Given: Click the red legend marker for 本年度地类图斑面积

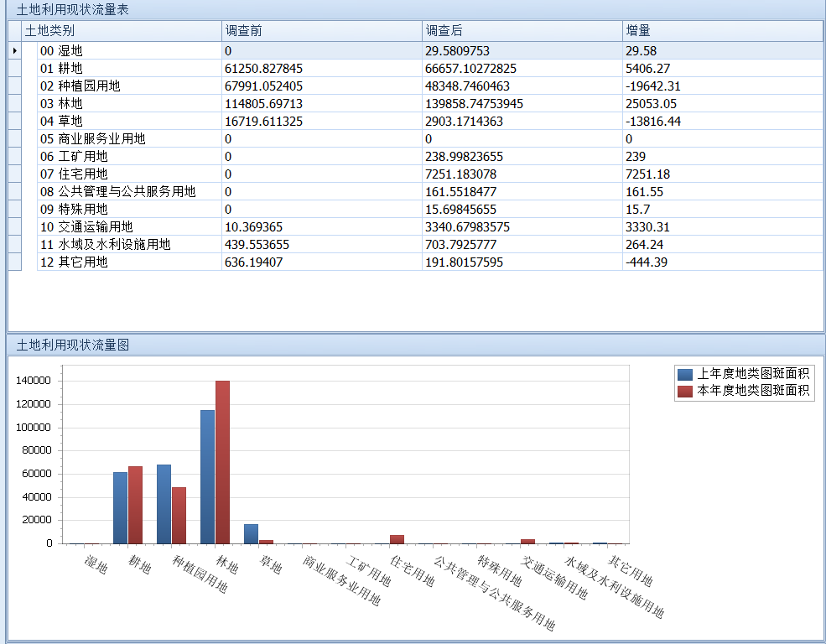Looking at the screenshot, I should (685, 391).
